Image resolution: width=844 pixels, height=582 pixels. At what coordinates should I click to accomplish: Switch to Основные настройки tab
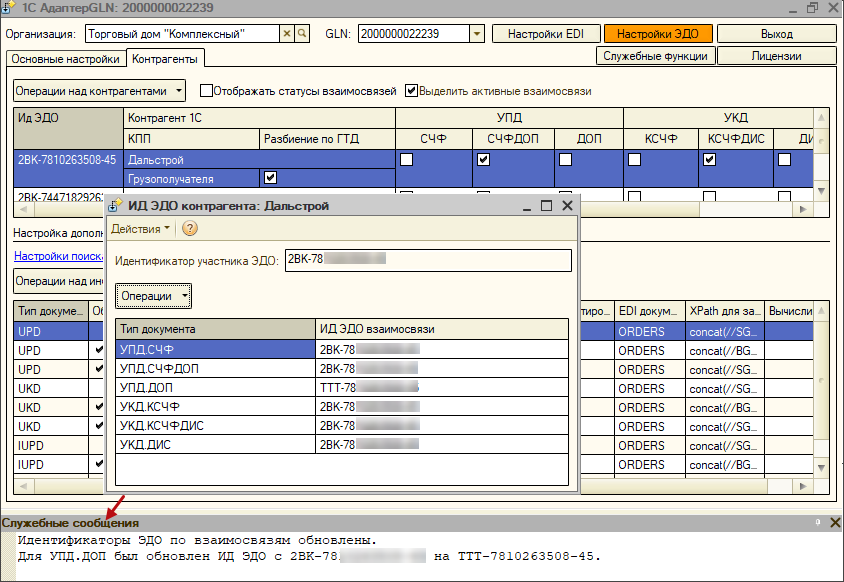pos(65,59)
